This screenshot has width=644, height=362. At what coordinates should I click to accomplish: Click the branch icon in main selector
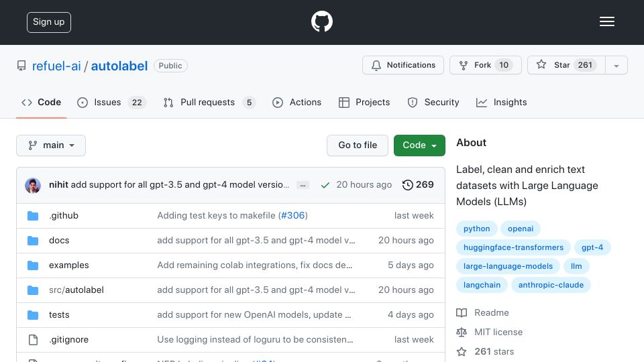pos(32,145)
